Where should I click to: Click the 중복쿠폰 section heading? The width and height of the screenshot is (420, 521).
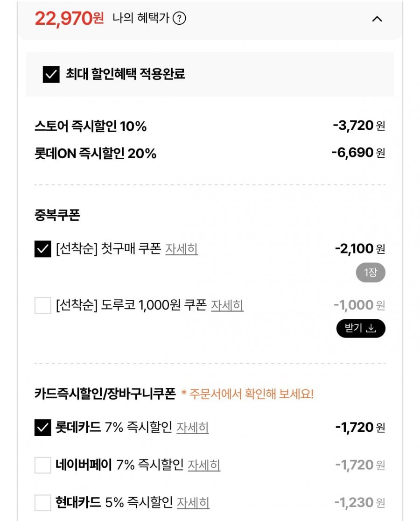pyautogui.click(x=57, y=215)
